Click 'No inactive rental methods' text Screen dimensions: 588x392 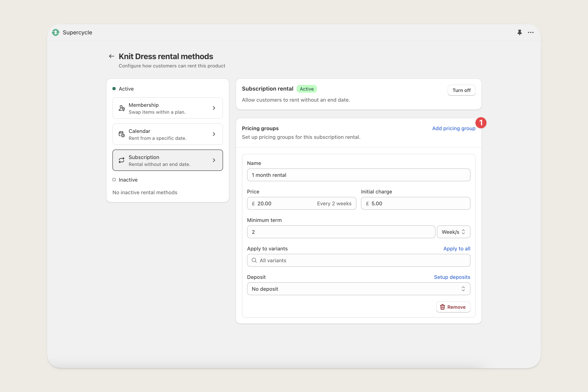[x=145, y=192]
